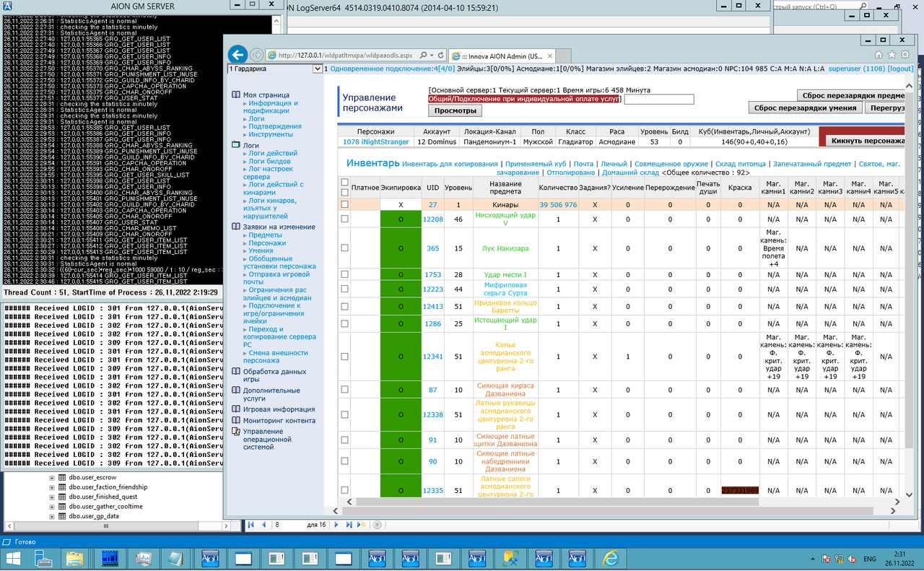924x571 pixels.
Task: Close the Innova AION Admin tab
Action: [550, 56]
